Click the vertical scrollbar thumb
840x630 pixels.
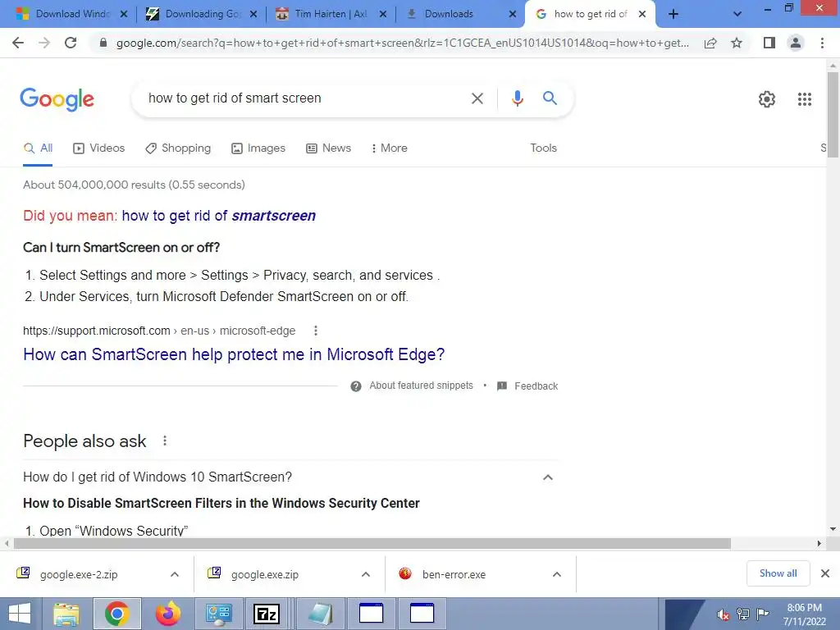(x=833, y=115)
